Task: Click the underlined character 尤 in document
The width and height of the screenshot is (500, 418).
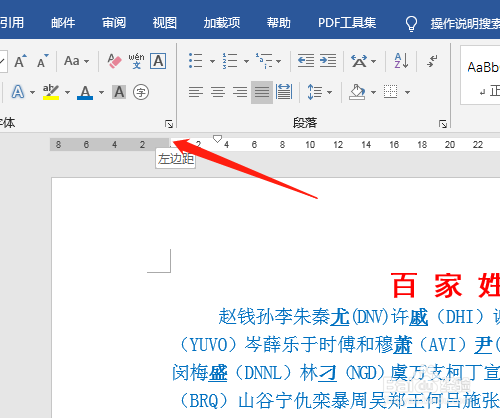Action: pos(340,317)
